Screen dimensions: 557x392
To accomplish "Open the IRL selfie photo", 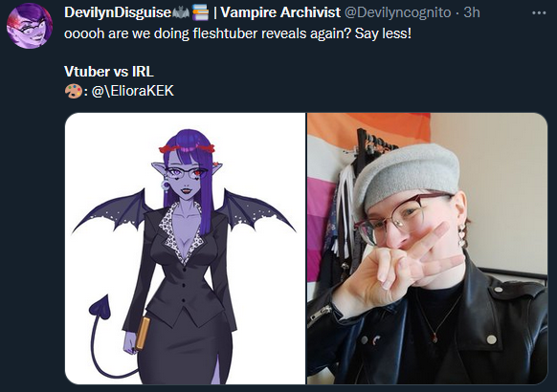I will click(x=427, y=249).
